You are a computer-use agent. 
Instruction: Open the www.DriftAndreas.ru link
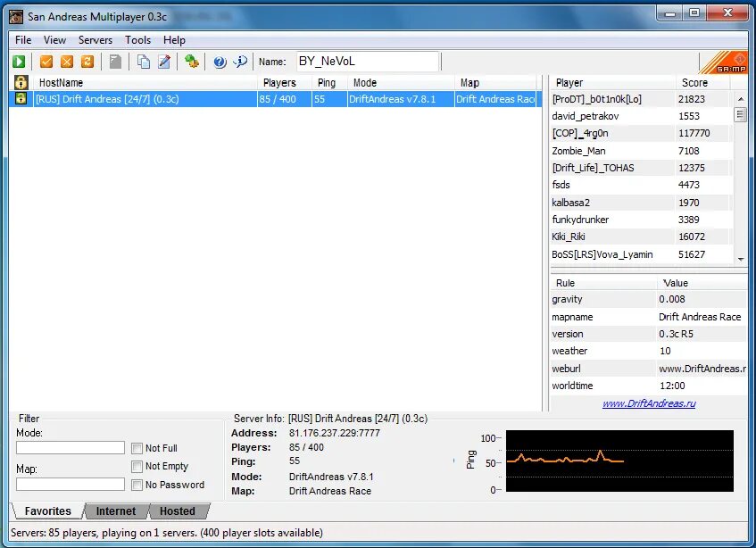coord(649,403)
